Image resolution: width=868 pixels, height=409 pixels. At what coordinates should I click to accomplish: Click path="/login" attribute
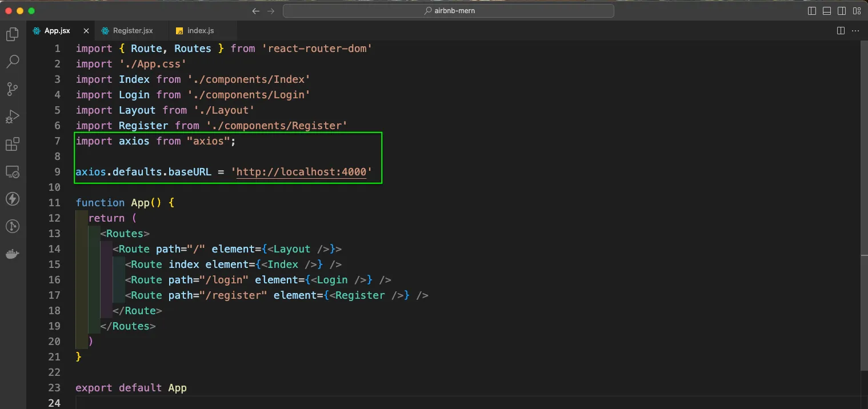click(x=209, y=280)
